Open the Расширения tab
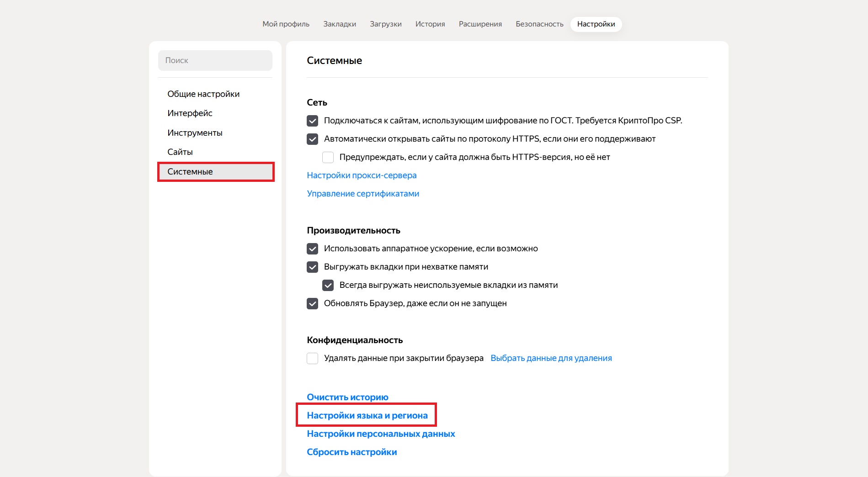This screenshot has height=477, width=868. (x=480, y=24)
